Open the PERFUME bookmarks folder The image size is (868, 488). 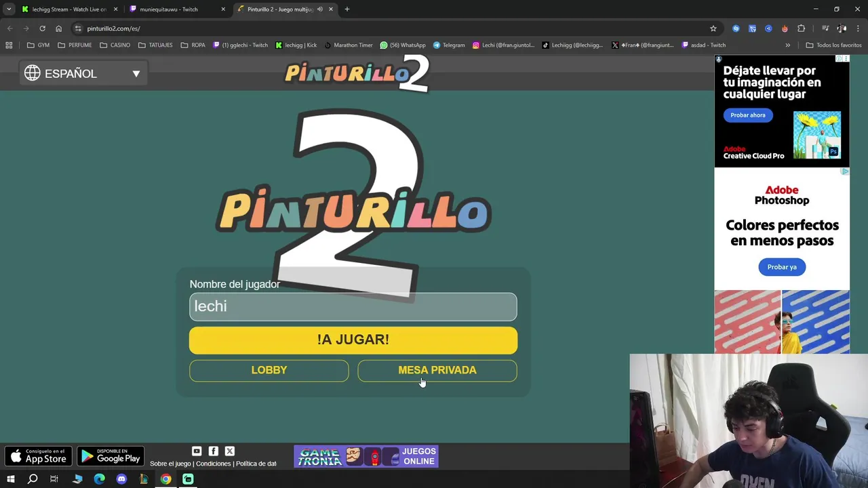click(75, 45)
